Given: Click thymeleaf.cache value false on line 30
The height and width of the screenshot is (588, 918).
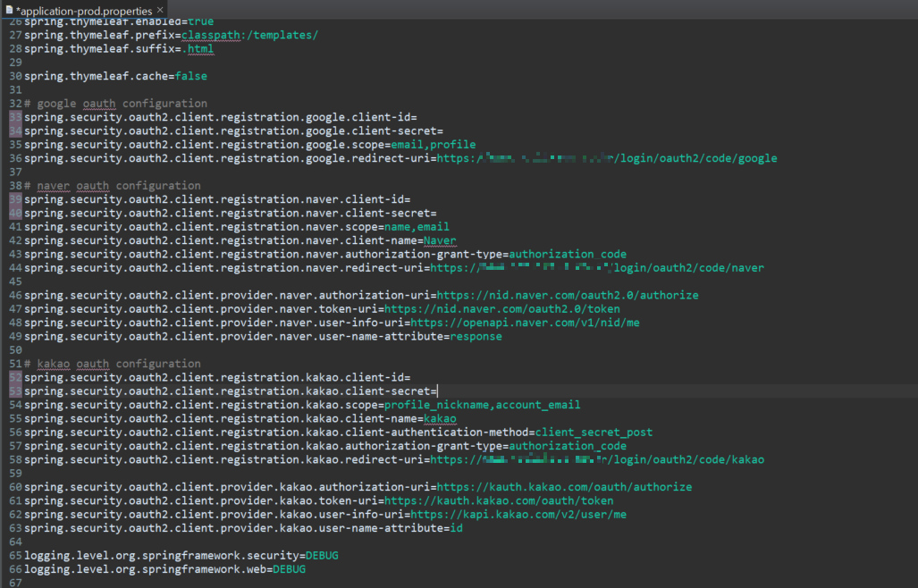Looking at the screenshot, I should point(191,76).
